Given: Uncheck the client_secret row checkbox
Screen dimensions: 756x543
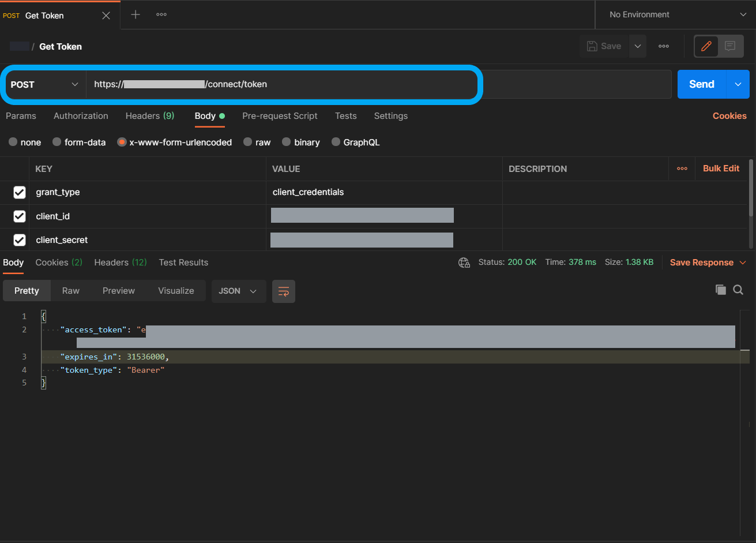Looking at the screenshot, I should pyautogui.click(x=20, y=239).
